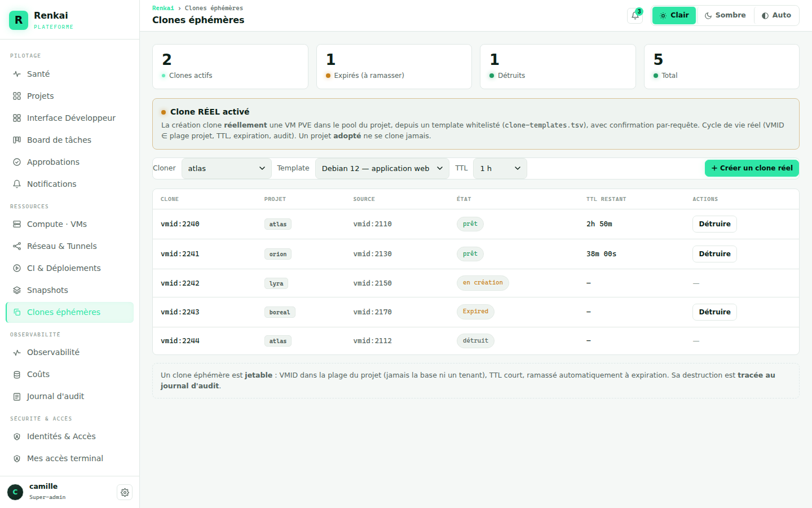Click the Projets grid icon
812x508 pixels.
17,96
